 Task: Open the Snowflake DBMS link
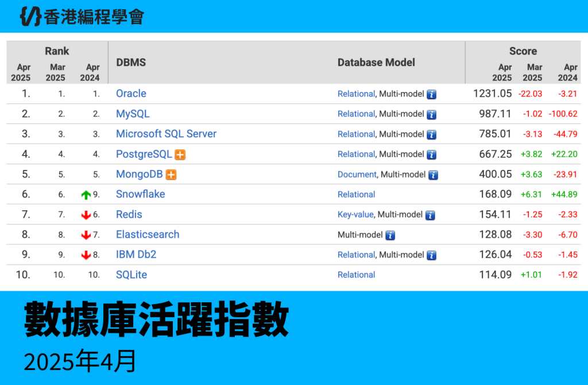[140, 194]
